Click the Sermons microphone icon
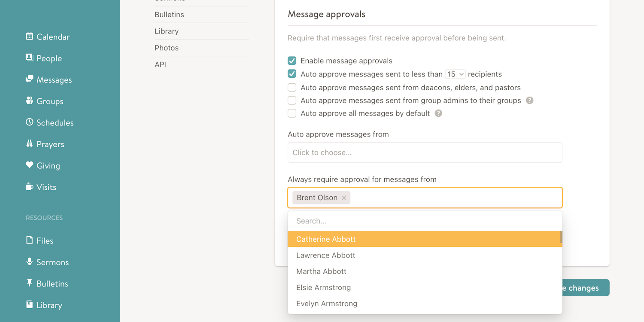The image size is (644, 322). pyautogui.click(x=29, y=262)
